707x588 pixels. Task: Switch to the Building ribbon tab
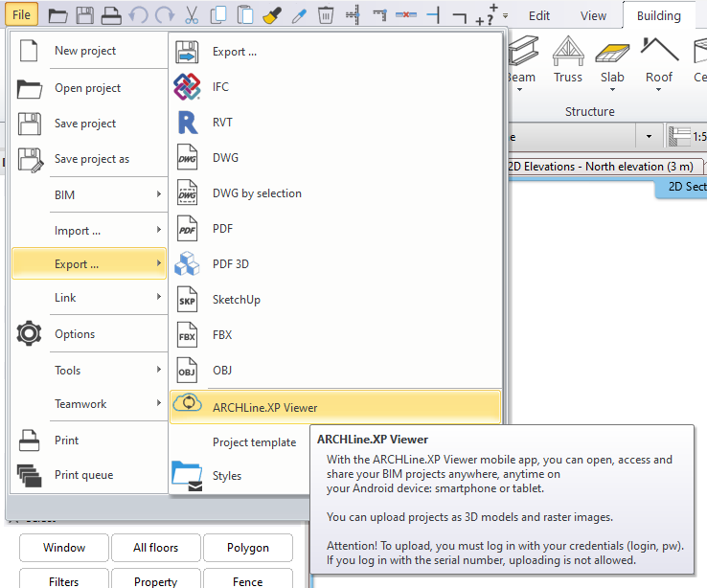tap(659, 15)
